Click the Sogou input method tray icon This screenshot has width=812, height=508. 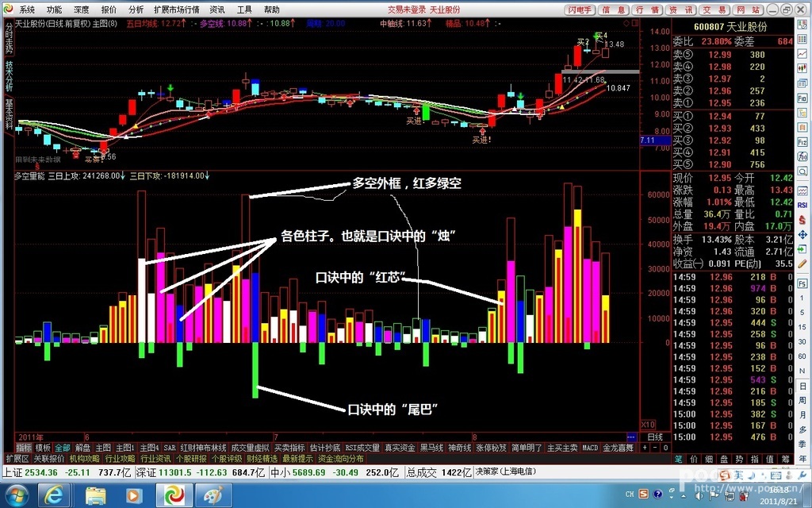pyautogui.click(x=643, y=494)
